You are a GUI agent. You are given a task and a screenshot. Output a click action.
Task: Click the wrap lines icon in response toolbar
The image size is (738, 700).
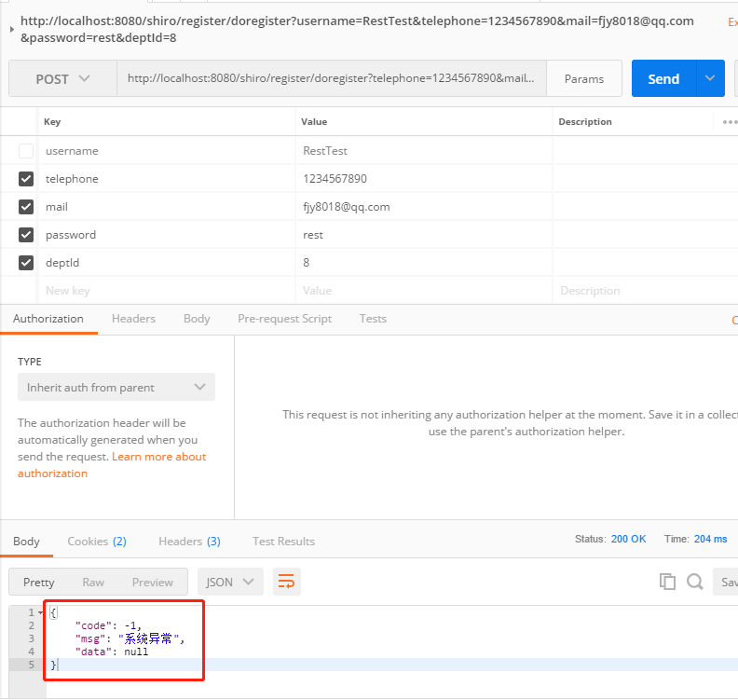coord(287,582)
